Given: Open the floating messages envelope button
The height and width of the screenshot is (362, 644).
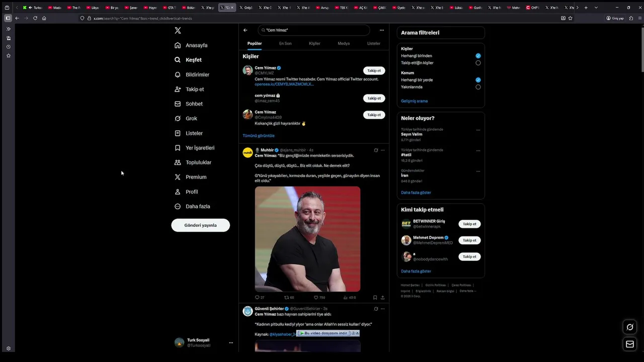Looking at the screenshot, I should coord(629,344).
